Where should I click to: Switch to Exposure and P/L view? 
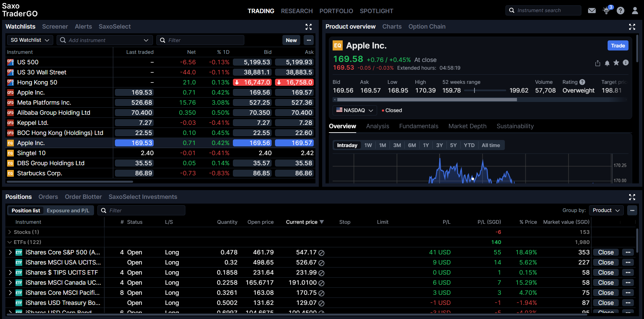coord(68,211)
